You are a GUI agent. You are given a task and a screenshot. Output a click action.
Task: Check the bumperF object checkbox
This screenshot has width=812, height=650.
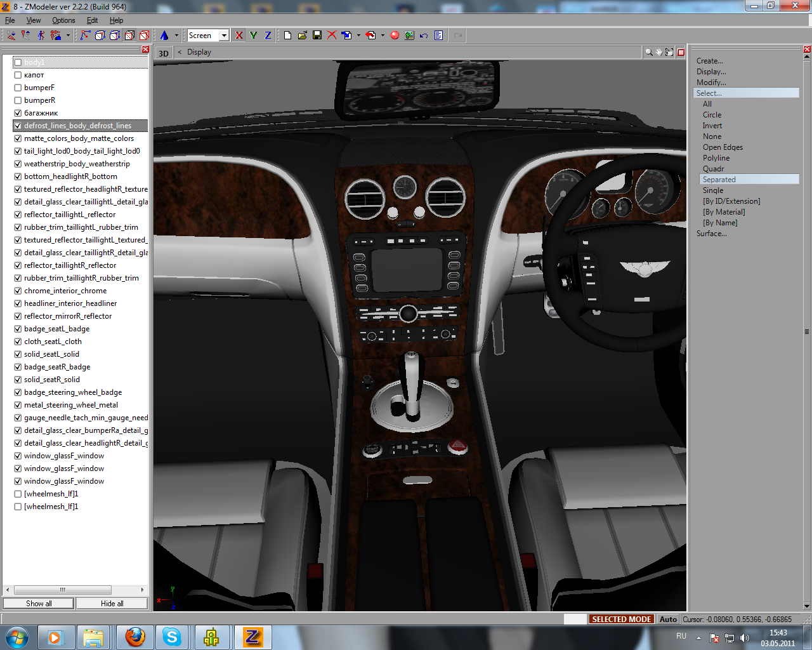18,88
